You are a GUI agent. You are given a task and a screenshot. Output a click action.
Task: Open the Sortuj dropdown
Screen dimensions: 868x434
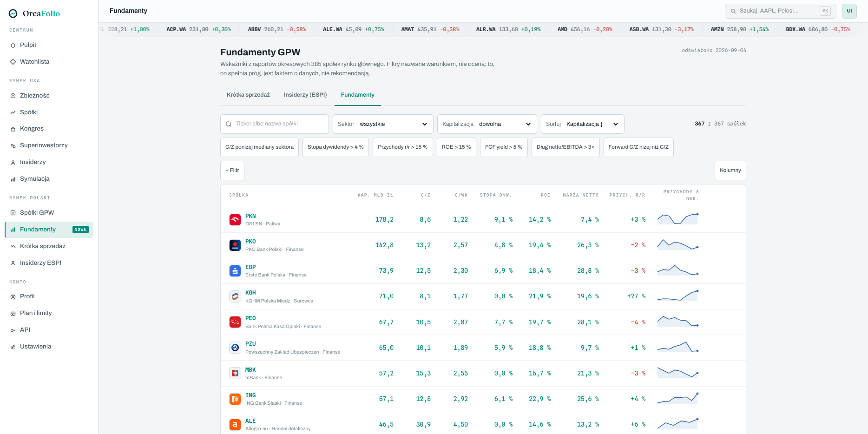tap(583, 124)
